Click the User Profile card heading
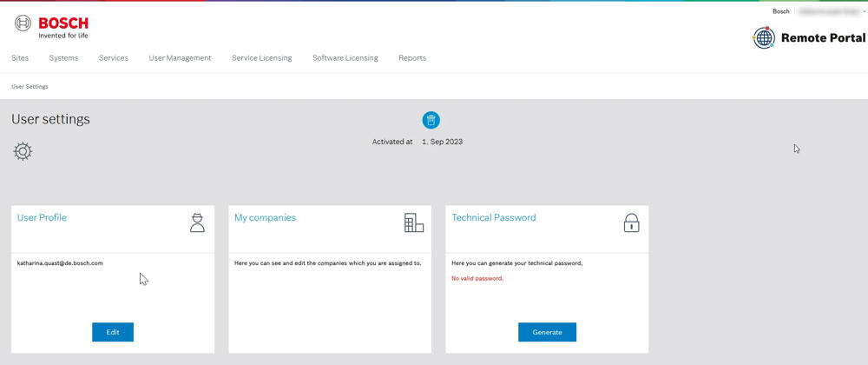The width and height of the screenshot is (868, 365). pyautogui.click(x=42, y=217)
